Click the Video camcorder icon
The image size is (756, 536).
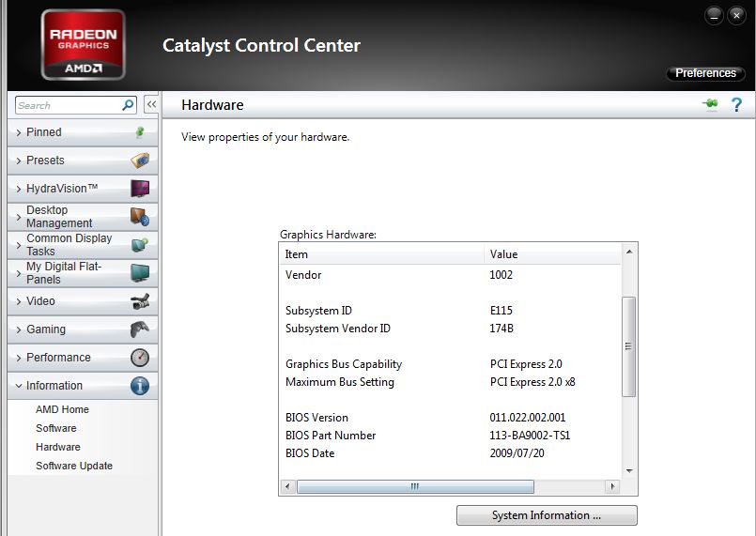click(x=140, y=301)
